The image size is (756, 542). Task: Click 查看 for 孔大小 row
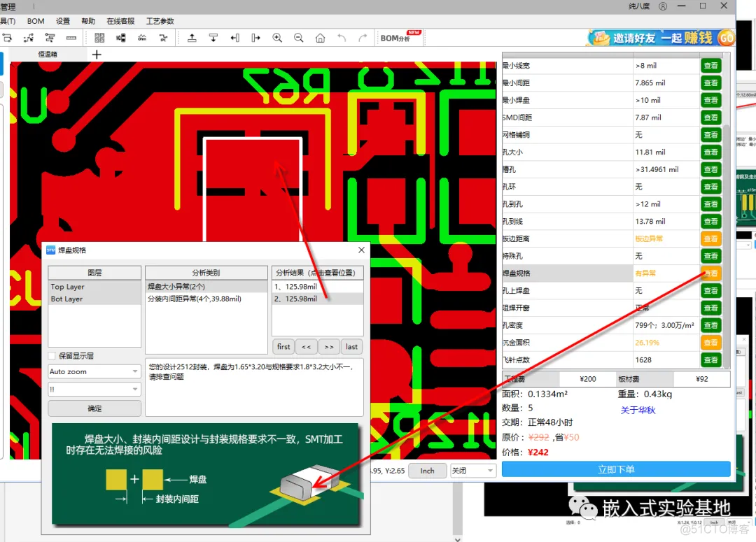click(x=710, y=152)
